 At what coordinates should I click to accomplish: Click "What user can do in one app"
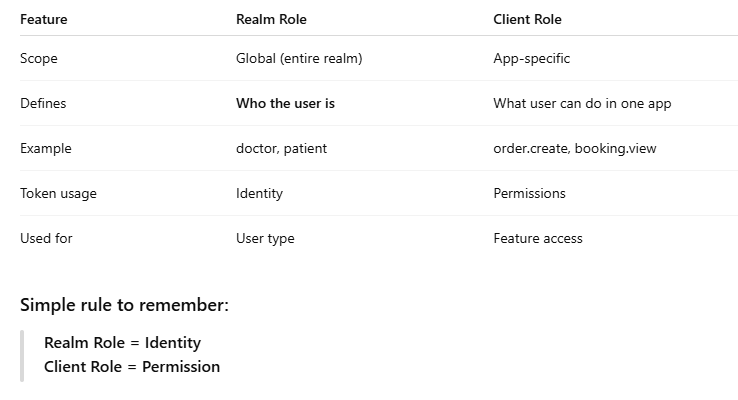[x=583, y=104]
